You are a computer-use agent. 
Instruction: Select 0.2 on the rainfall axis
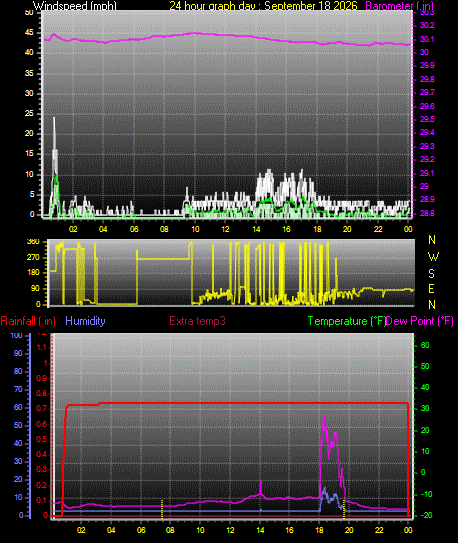click(42, 485)
